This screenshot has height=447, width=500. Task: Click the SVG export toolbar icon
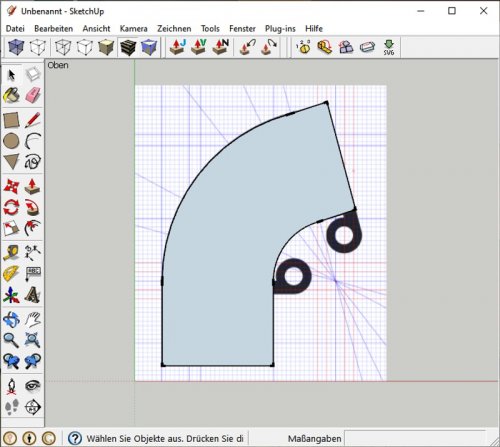(389, 48)
